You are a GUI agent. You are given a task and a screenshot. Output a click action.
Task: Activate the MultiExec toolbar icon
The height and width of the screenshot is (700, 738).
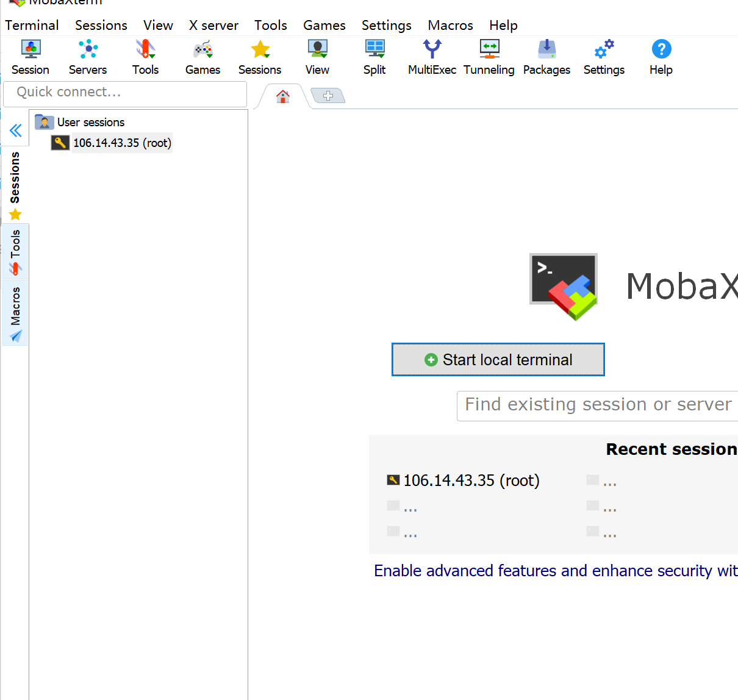[432, 58]
